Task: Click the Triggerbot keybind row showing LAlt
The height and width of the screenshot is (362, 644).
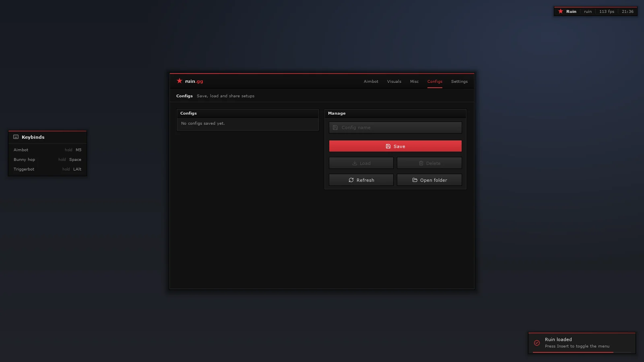Action: point(47,169)
